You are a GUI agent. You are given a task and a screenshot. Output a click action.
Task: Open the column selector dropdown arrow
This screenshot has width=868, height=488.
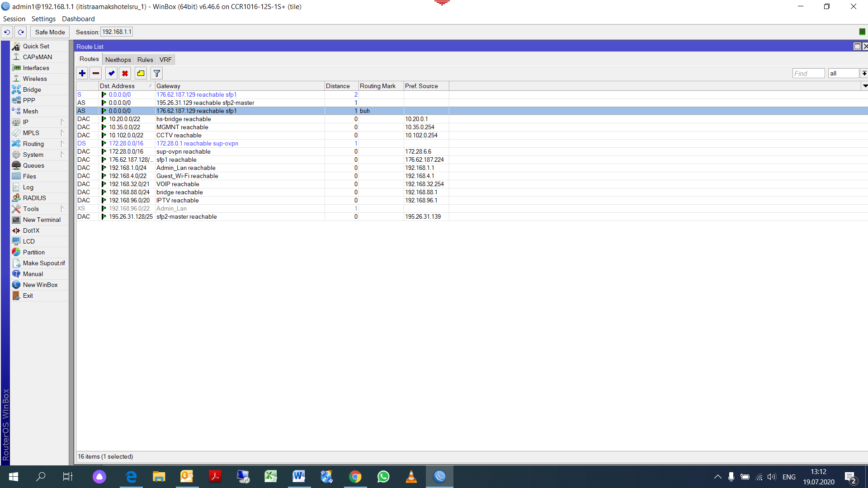pyautogui.click(x=865, y=86)
